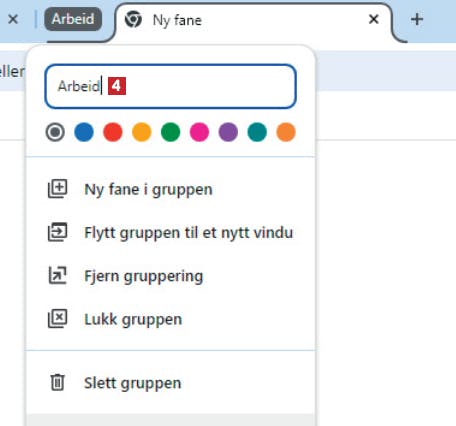This screenshot has width=456, height=426.
Task: Click the trash can icon for Slett gruppen
Action: coord(57,382)
